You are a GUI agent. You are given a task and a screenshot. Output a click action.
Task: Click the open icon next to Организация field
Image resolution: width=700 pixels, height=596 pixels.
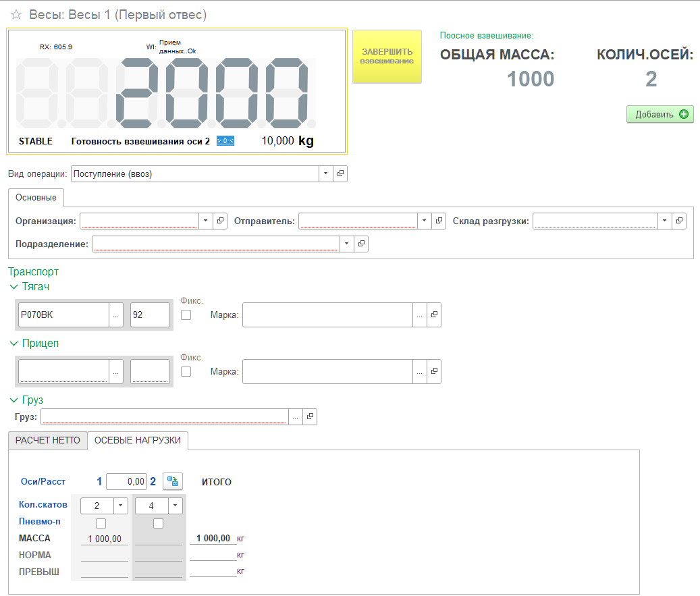point(220,221)
